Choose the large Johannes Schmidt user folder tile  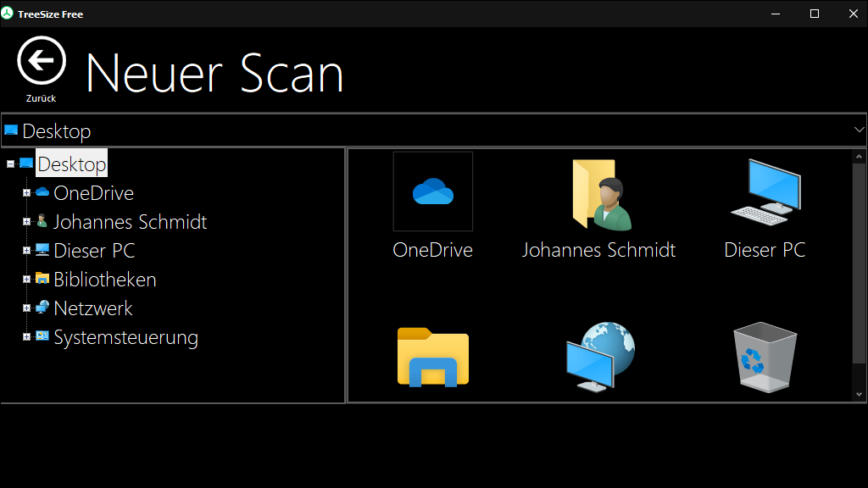[x=602, y=195]
